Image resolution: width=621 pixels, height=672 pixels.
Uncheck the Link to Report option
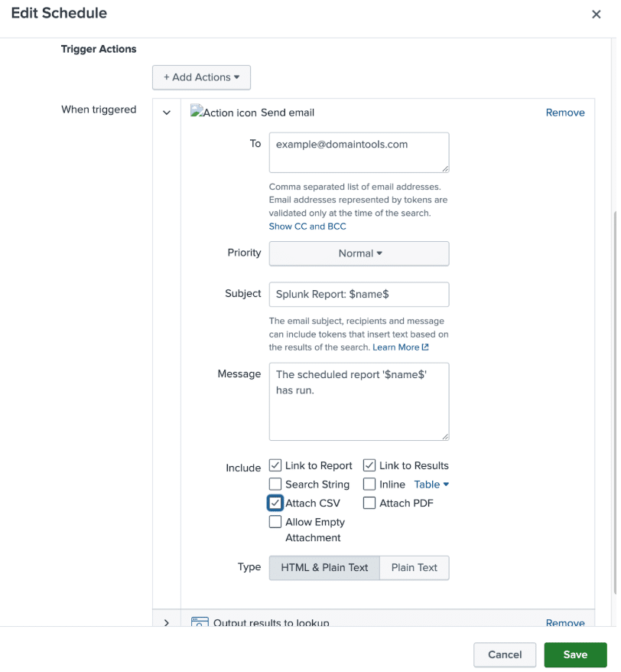275,465
